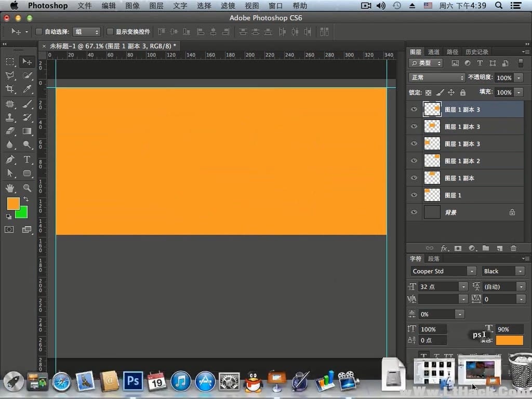Activate the Zoom tool
The width and height of the screenshot is (532, 399).
[x=27, y=188]
